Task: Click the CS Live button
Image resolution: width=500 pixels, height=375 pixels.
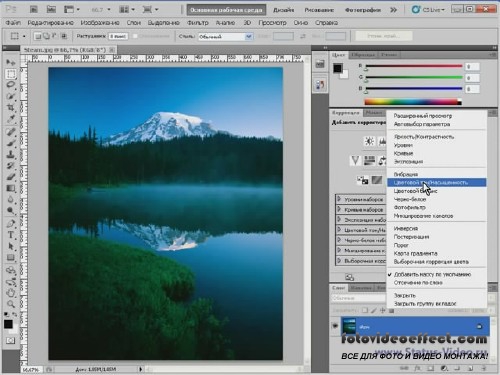Action: click(x=428, y=10)
